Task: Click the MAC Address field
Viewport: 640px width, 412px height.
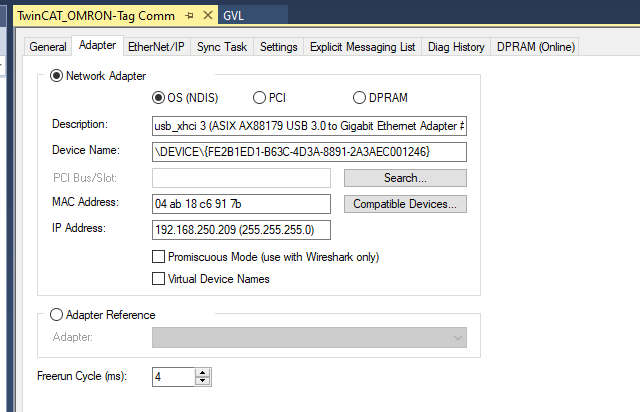Action: click(241, 204)
